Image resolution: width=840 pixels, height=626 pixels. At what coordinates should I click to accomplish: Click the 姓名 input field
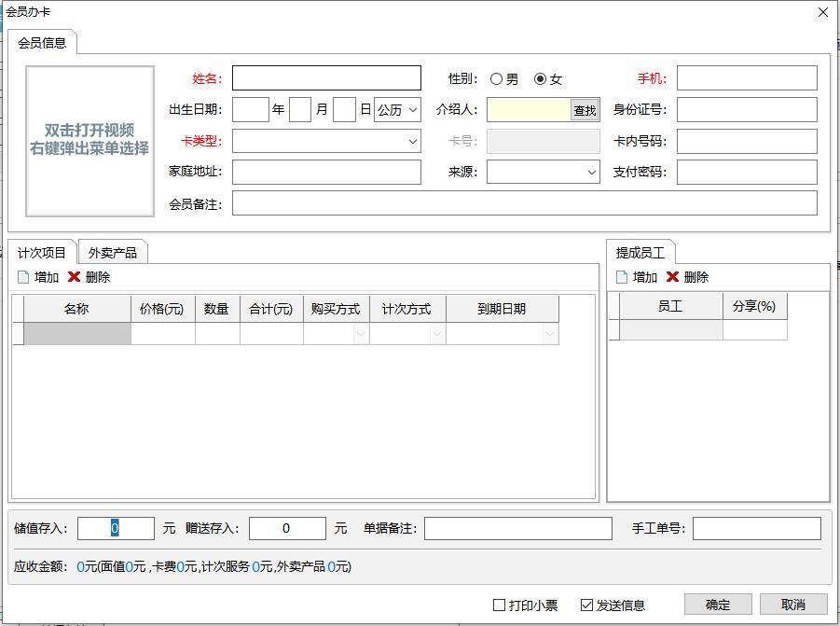click(326, 78)
